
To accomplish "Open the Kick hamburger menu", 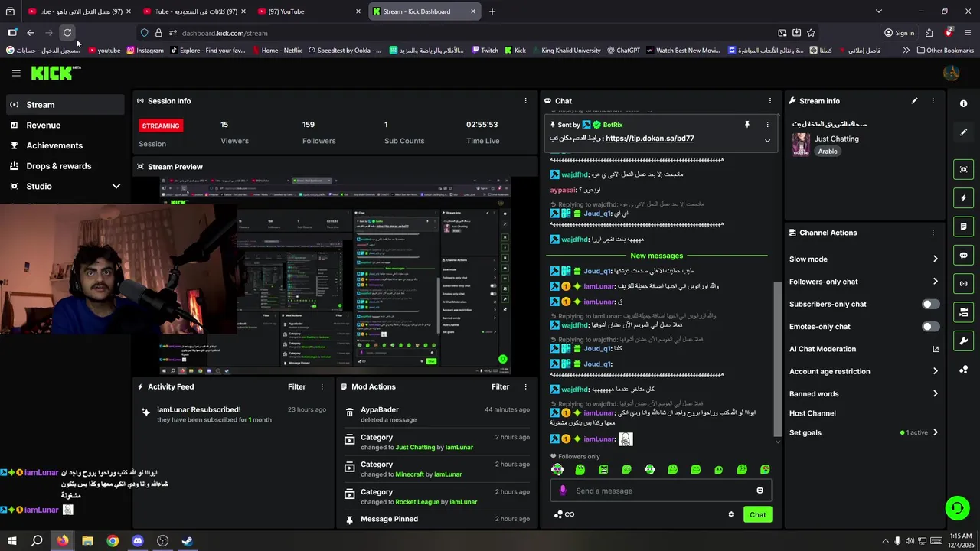I will tap(16, 73).
